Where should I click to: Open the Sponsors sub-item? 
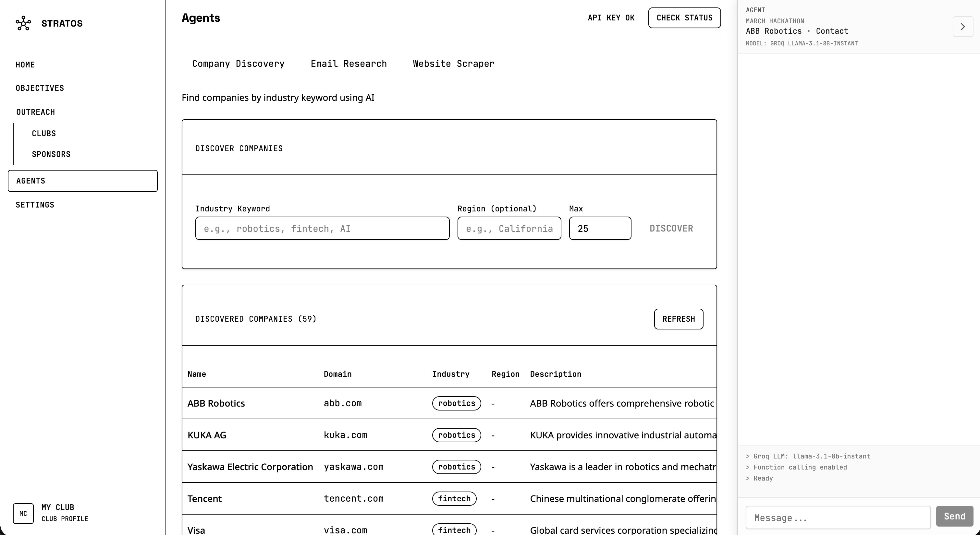[51, 154]
